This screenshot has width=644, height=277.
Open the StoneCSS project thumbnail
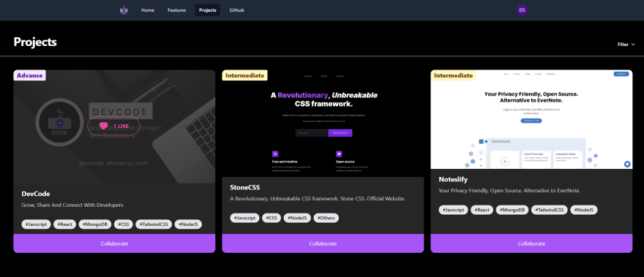point(323,123)
